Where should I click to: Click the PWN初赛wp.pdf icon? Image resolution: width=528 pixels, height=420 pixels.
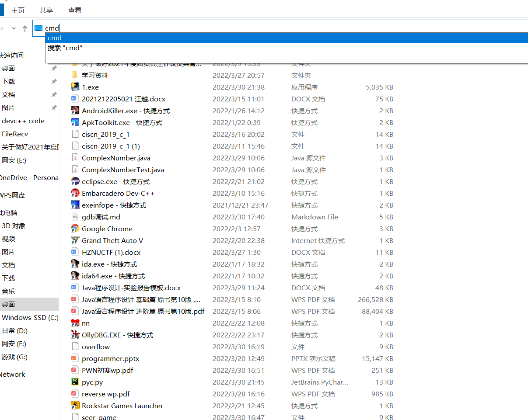(75, 370)
